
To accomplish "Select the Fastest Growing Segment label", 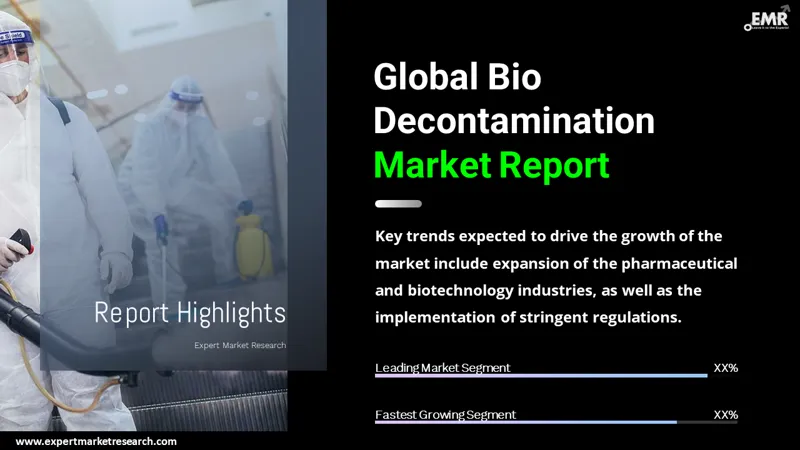I will tap(446, 414).
